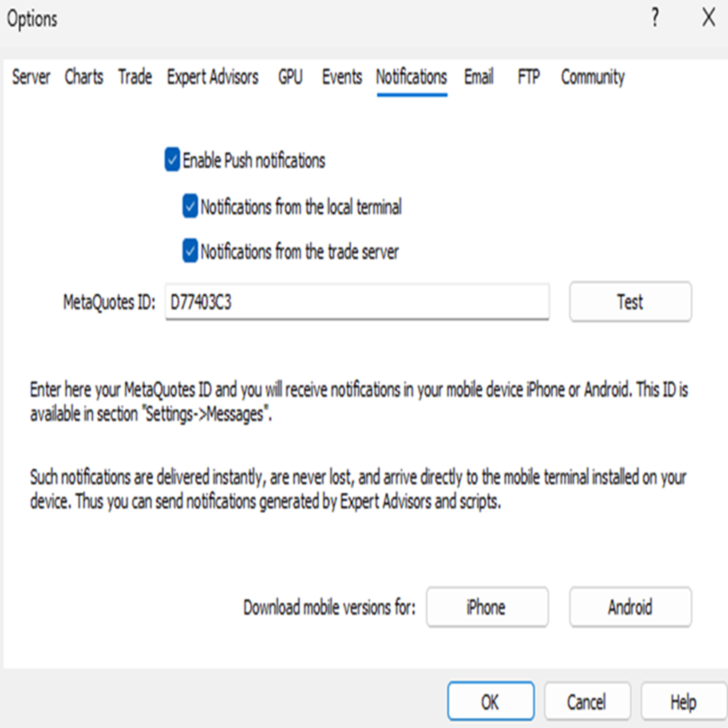Confirm settings with OK
Screen dimensions: 728x728
(x=491, y=702)
